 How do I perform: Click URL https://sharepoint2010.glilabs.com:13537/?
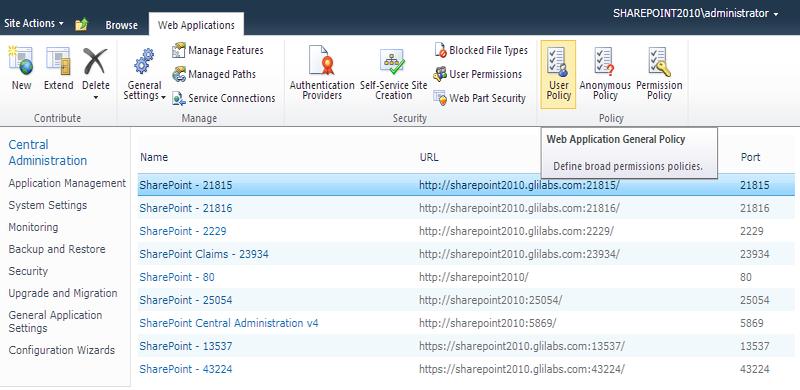(x=521, y=346)
